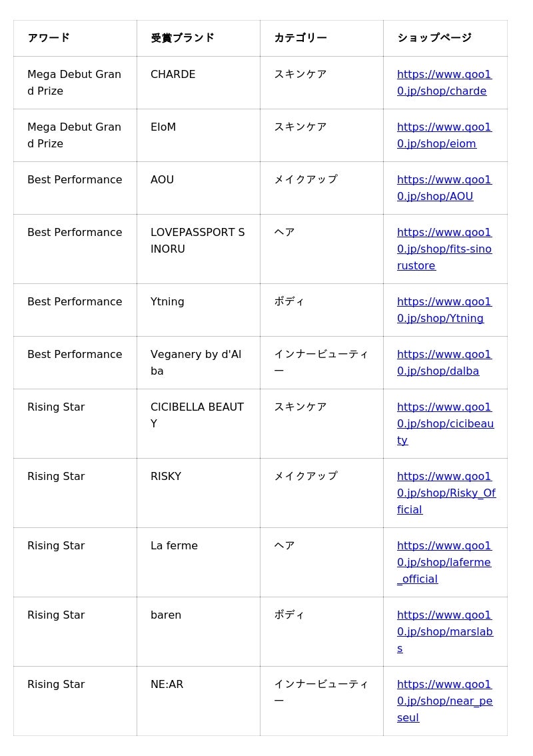Open the Ytning shop page link
Screen dimensions: 533x756
pyautogui.click(x=444, y=310)
